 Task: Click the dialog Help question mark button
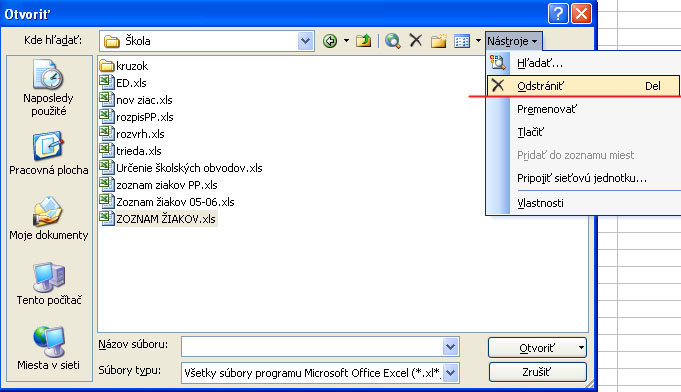click(x=558, y=13)
